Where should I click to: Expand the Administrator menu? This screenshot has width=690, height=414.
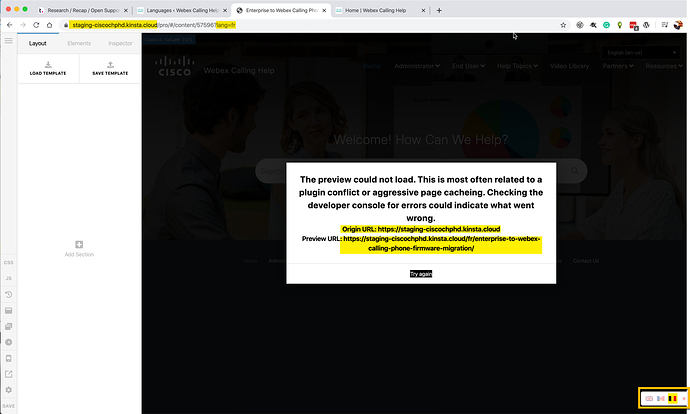click(x=417, y=66)
